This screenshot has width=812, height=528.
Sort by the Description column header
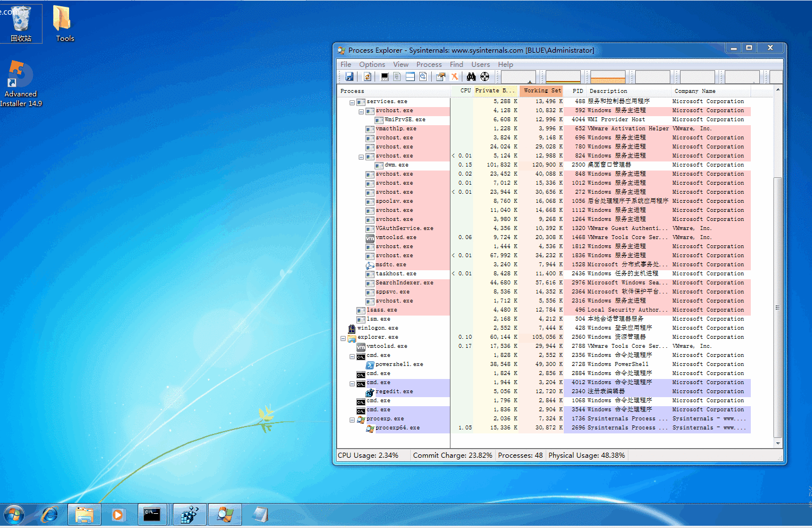coord(628,91)
